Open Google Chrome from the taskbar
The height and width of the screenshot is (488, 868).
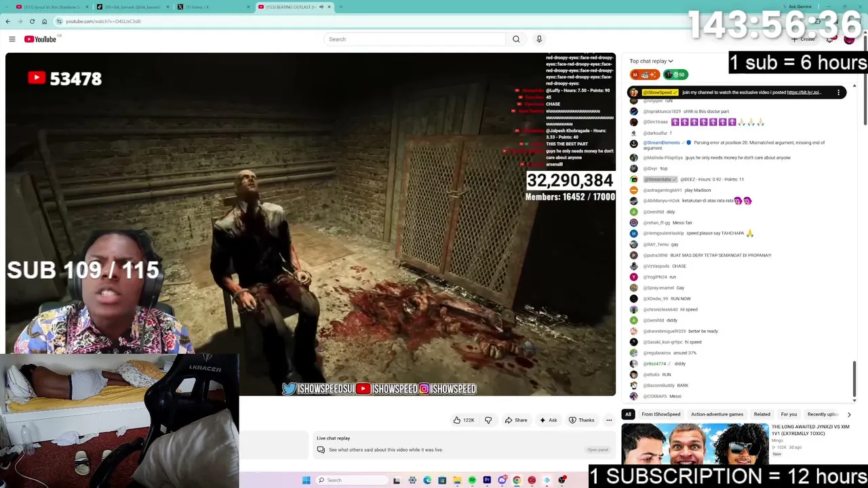click(x=517, y=481)
